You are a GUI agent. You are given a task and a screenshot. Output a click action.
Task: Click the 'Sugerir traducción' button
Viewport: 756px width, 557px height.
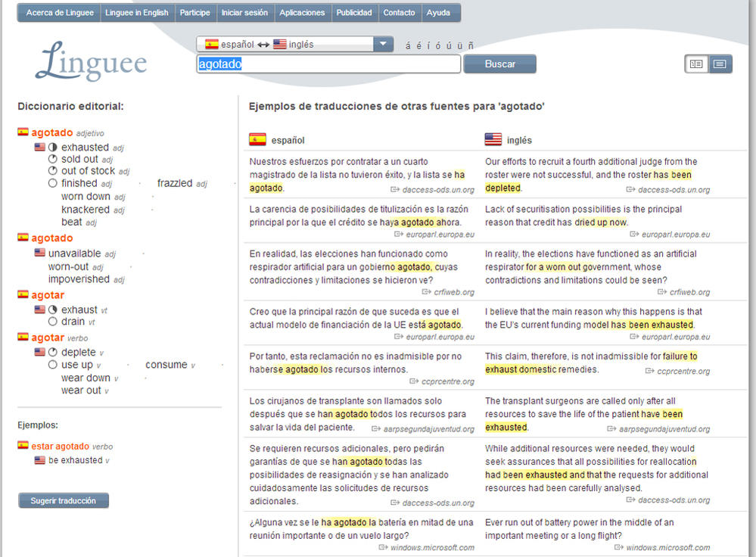click(x=64, y=501)
